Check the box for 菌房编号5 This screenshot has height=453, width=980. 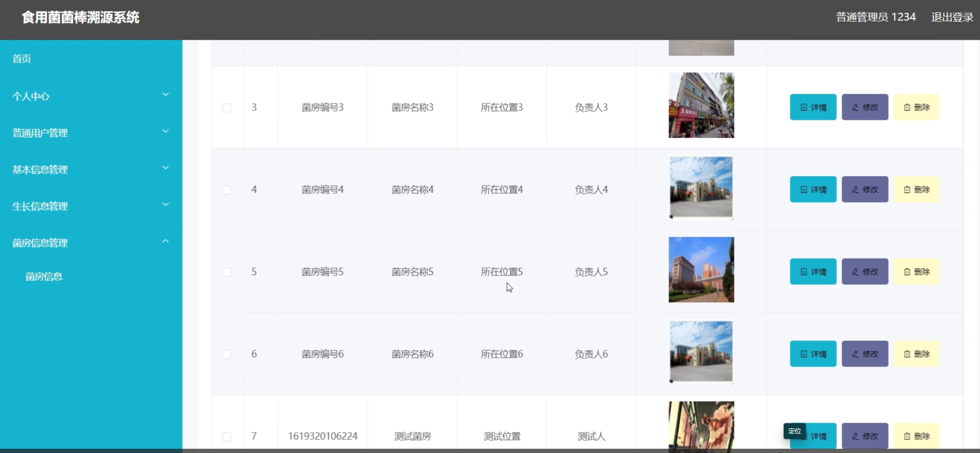(x=226, y=272)
